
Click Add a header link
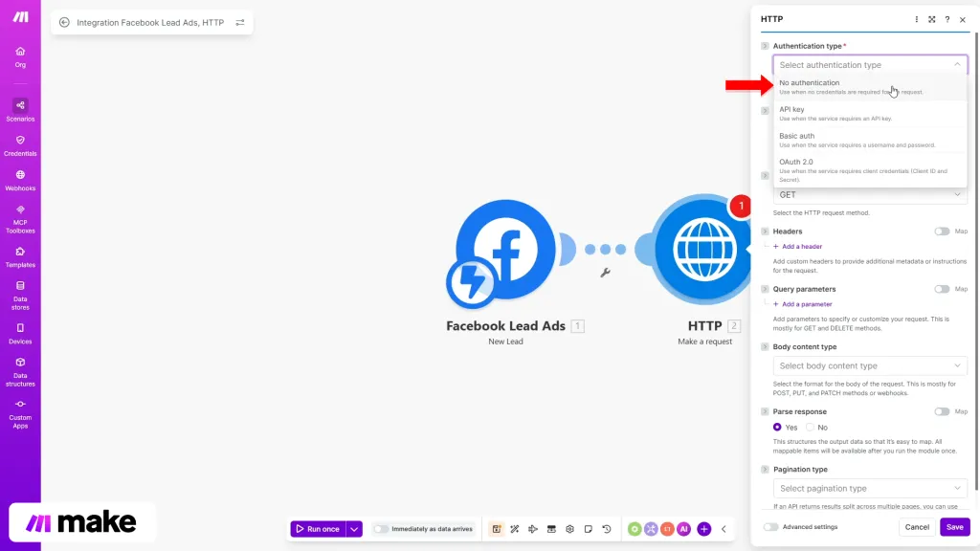(797, 247)
